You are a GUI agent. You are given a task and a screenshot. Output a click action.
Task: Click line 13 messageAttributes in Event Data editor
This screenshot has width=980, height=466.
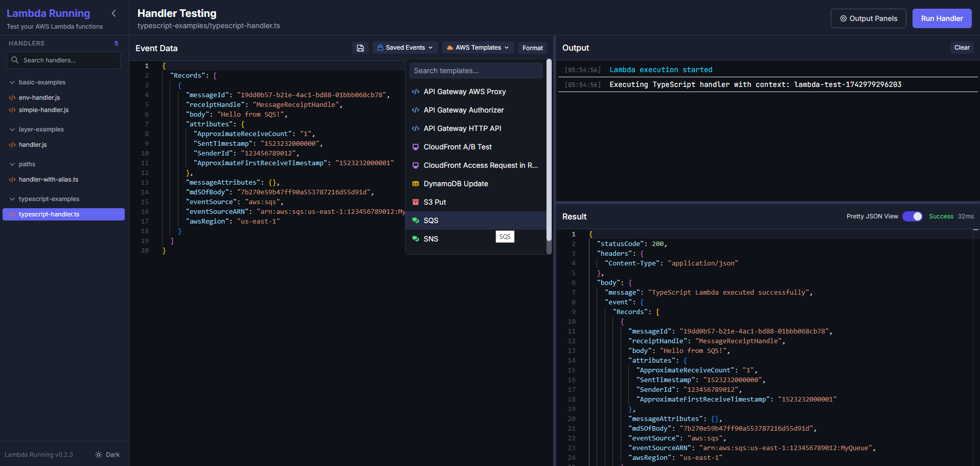(x=233, y=183)
